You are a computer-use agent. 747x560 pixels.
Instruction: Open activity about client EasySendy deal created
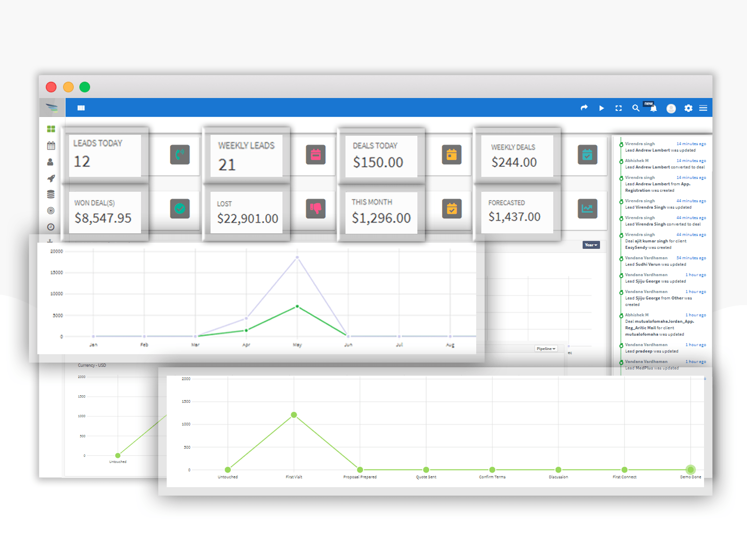(656, 244)
